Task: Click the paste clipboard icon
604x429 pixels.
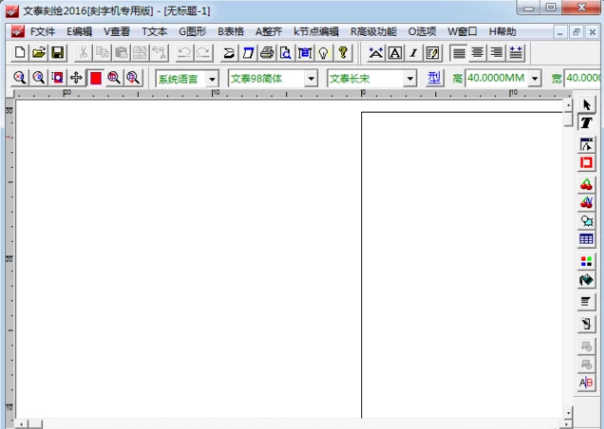Action: coord(121,52)
